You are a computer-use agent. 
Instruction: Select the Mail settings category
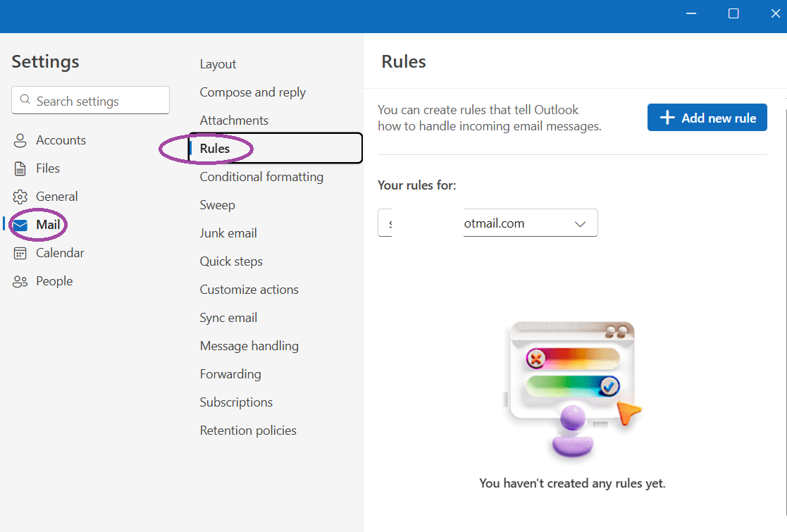(48, 224)
